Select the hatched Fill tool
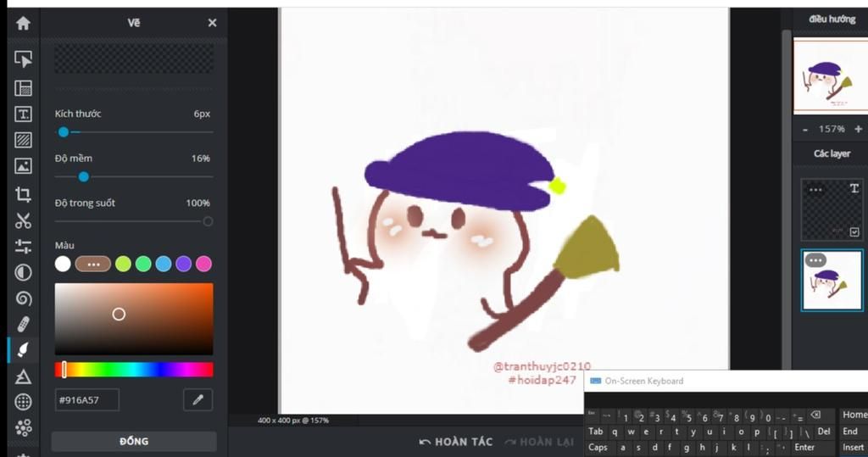868x457 pixels. pyautogui.click(x=23, y=140)
